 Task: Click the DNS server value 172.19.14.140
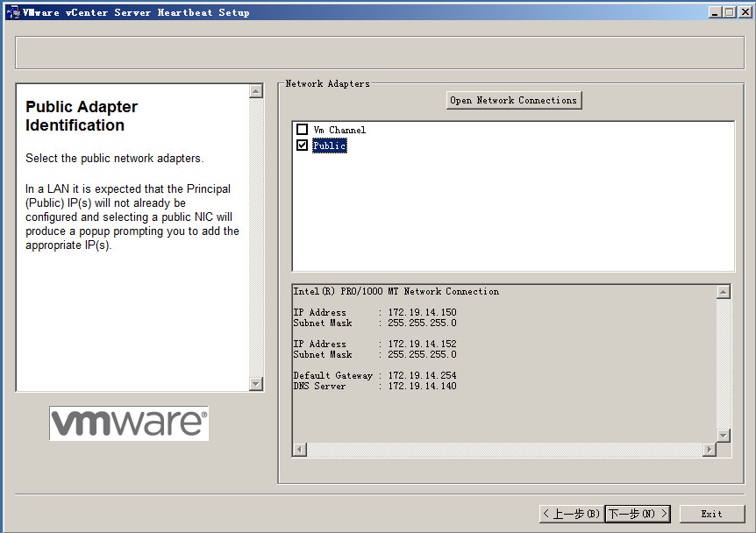coord(422,386)
